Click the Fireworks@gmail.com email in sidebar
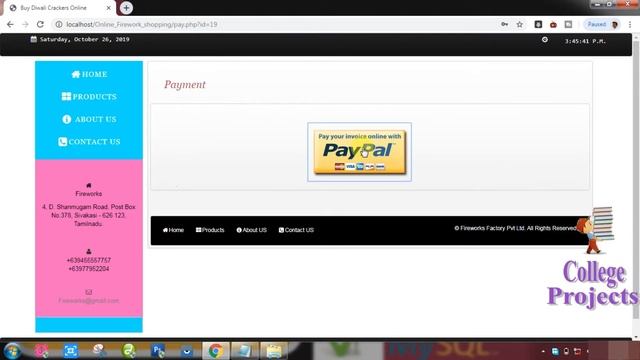Screen dimensions: 640x360 (x=89, y=301)
